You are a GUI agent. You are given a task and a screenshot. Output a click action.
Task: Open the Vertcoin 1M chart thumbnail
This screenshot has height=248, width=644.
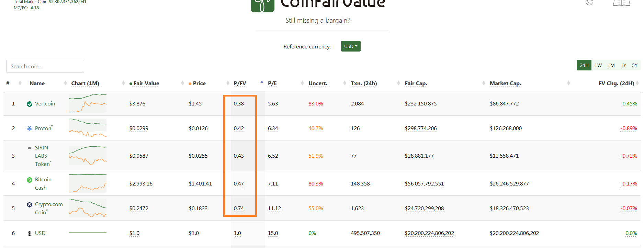[x=88, y=103]
